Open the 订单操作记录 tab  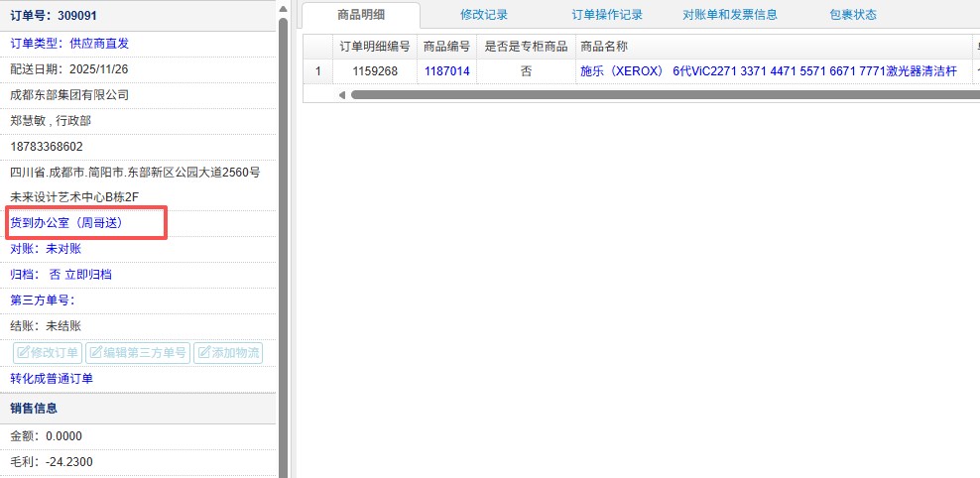coord(607,15)
